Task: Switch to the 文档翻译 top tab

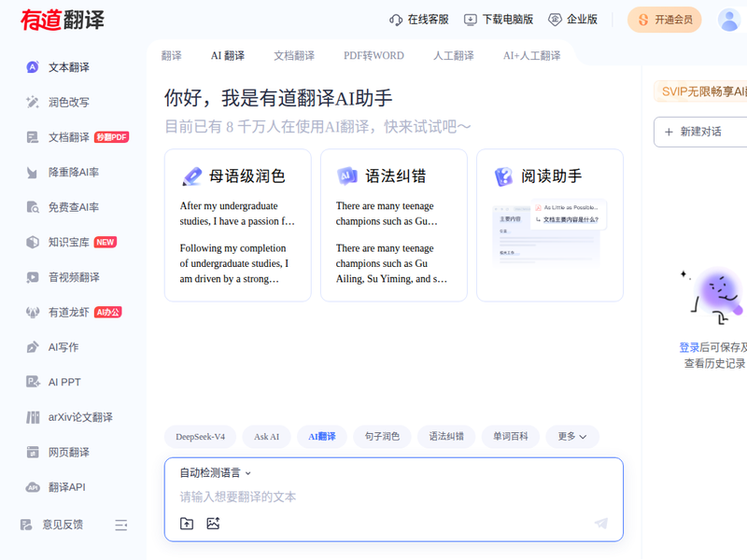Action: point(294,56)
